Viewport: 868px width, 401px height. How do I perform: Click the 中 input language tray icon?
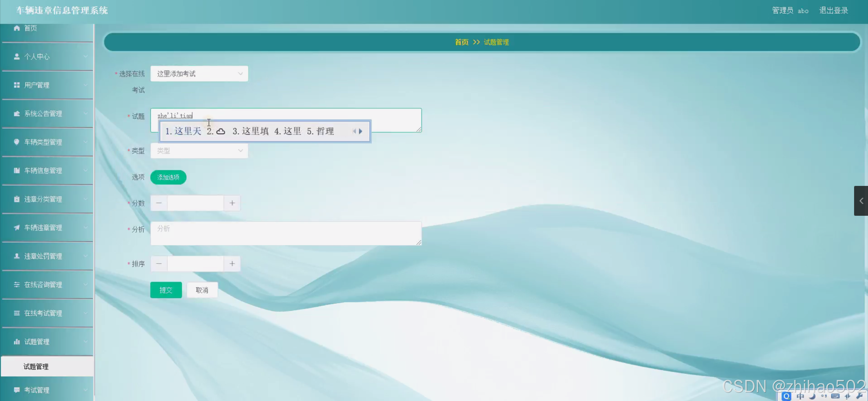[x=800, y=396]
